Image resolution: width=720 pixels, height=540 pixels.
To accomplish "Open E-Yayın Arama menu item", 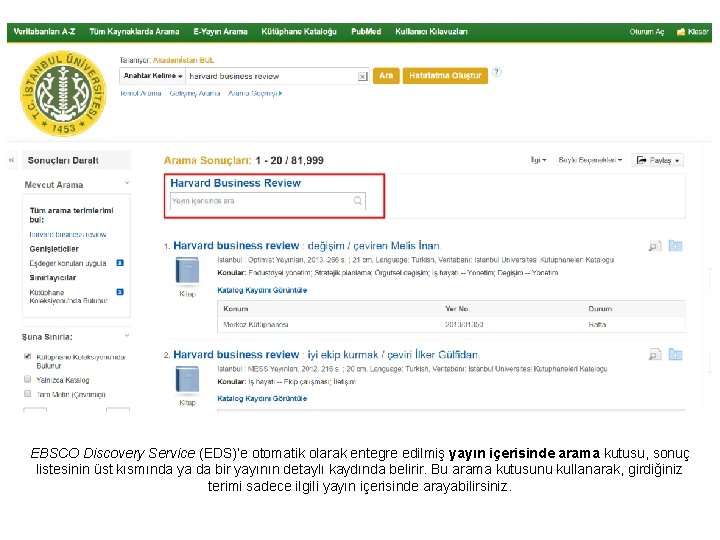I will [220, 32].
